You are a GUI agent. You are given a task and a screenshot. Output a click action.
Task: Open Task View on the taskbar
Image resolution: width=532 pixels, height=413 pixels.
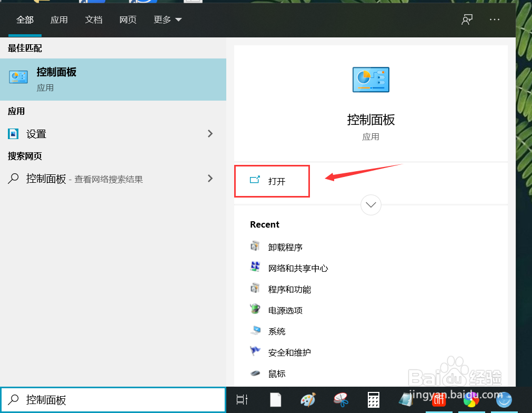[x=242, y=400]
